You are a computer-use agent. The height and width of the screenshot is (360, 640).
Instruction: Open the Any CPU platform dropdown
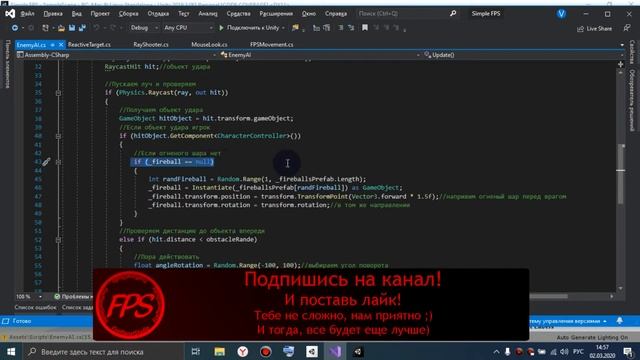click(x=188, y=28)
